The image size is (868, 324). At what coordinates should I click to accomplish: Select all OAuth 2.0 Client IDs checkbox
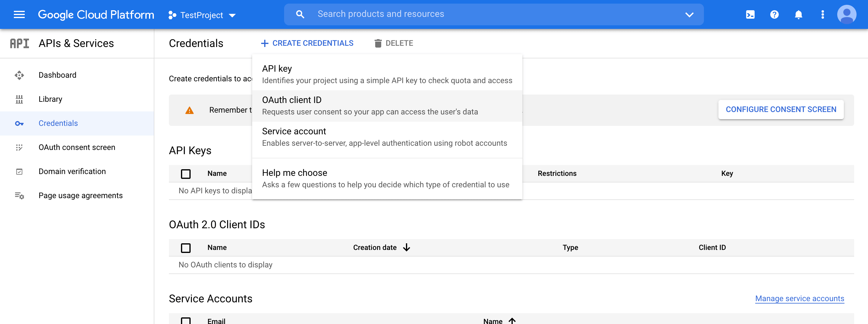(186, 248)
